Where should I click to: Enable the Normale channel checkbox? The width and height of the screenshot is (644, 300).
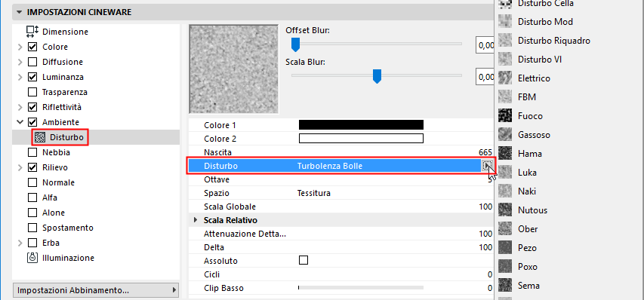click(x=32, y=182)
